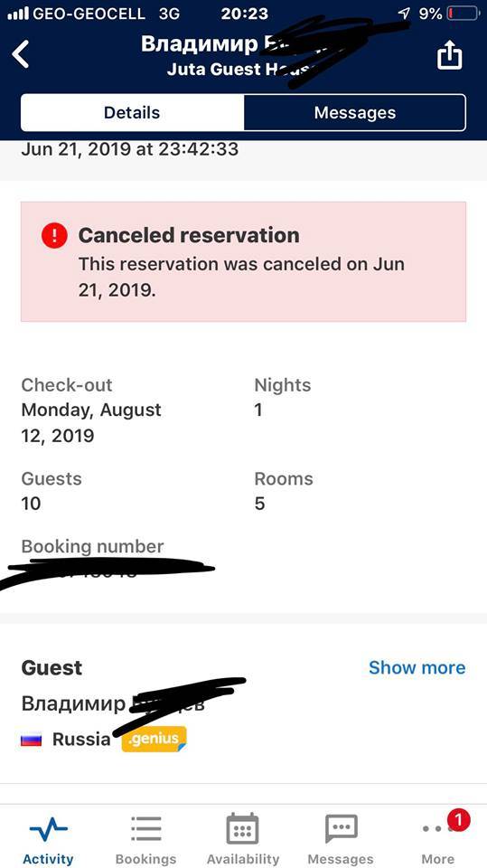
Task: Open the share icon in header
Action: (449, 54)
